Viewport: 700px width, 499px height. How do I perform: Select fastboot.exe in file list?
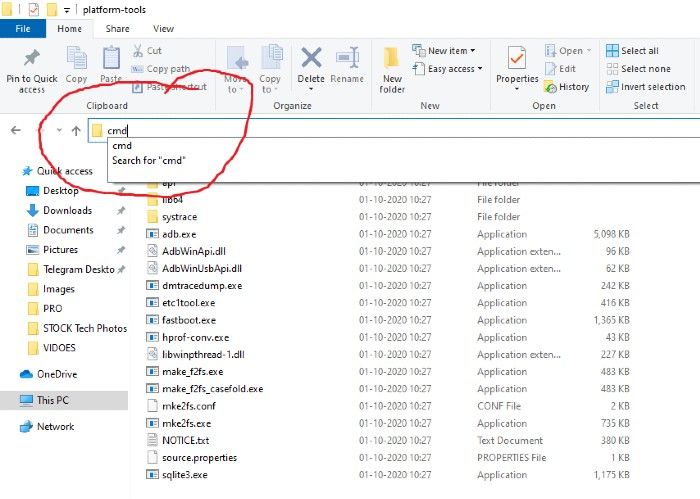click(188, 320)
